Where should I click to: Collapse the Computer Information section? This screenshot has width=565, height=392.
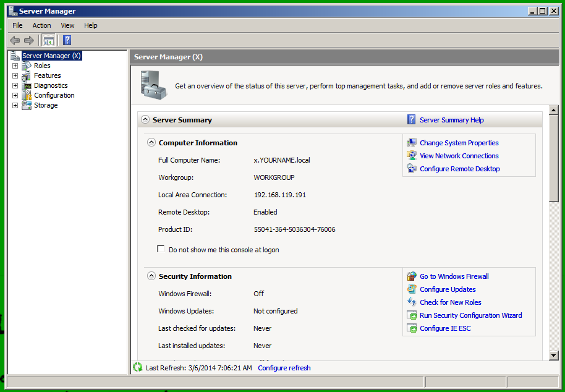[x=151, y=143]
